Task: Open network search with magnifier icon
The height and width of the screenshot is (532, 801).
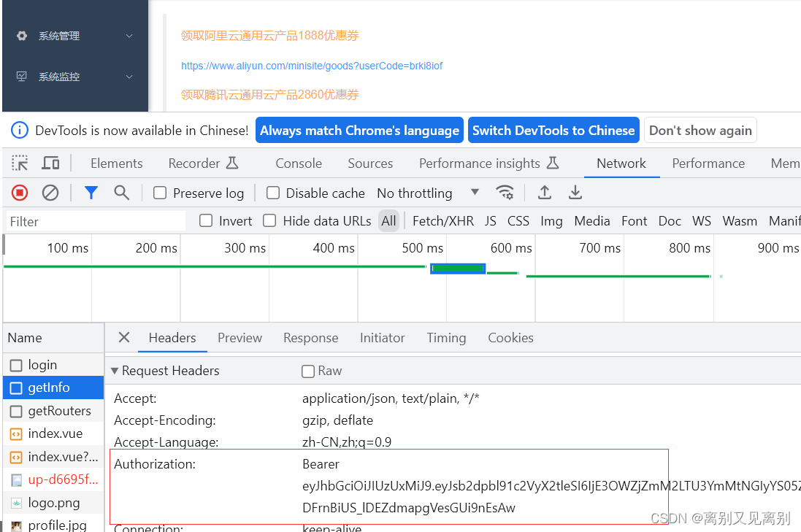Action: click(x=122, y=193)
